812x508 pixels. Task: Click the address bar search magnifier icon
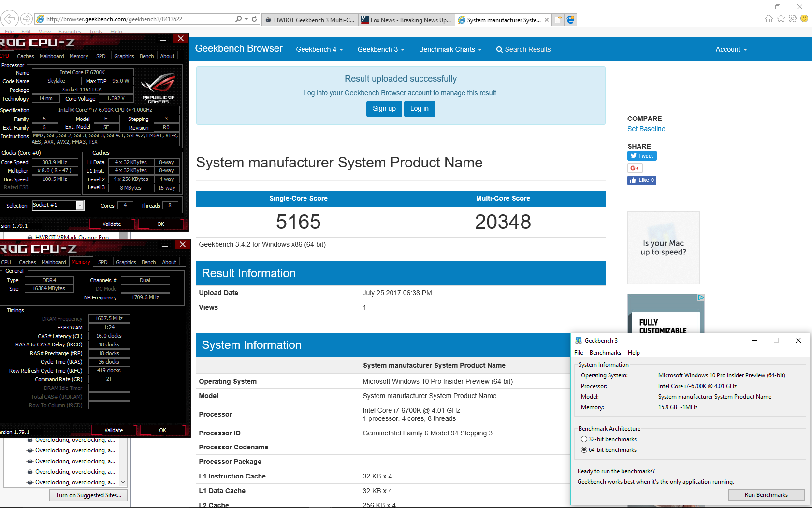(x=238, y=19)
